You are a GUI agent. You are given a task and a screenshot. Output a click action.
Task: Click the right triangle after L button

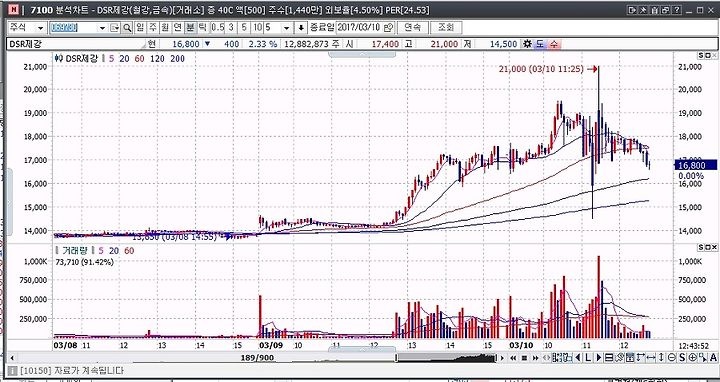598,358
